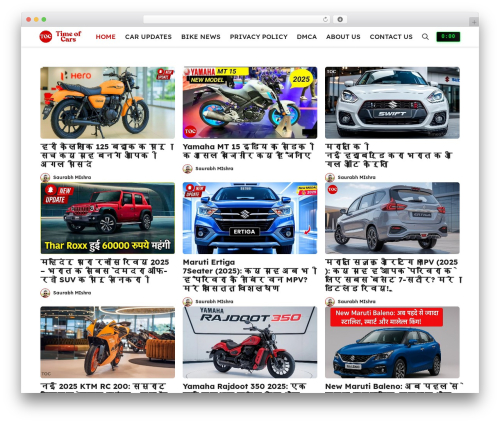The width and height of the screenshot is (500, 423).
Task: Click author avatar under silver Ertiga MPV article
Action: [330, 302]
